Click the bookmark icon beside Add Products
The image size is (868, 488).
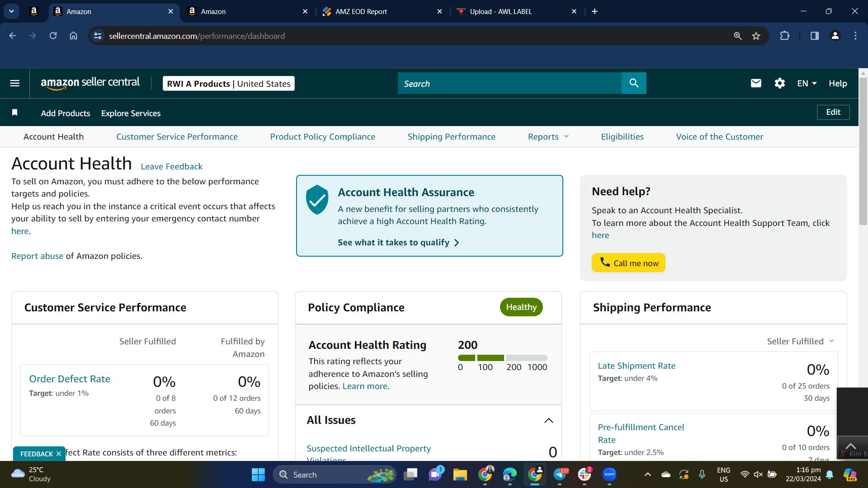click(14, 113)
